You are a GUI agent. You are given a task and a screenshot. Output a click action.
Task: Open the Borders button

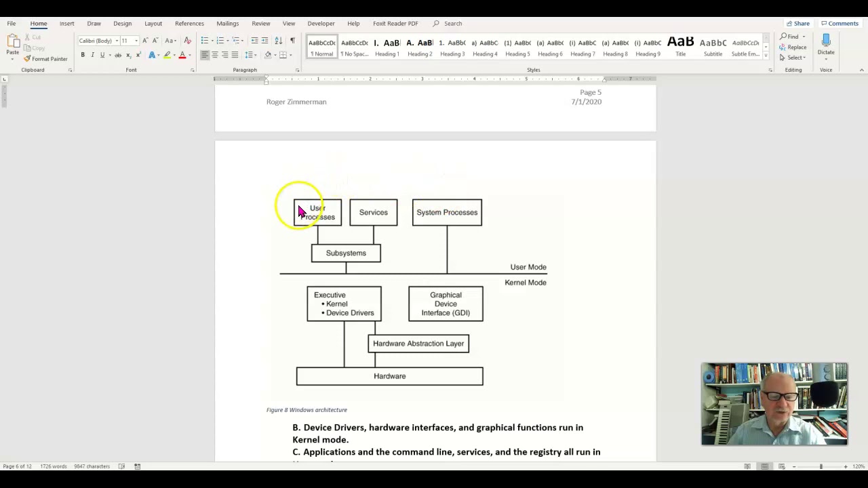click(283, 55)
